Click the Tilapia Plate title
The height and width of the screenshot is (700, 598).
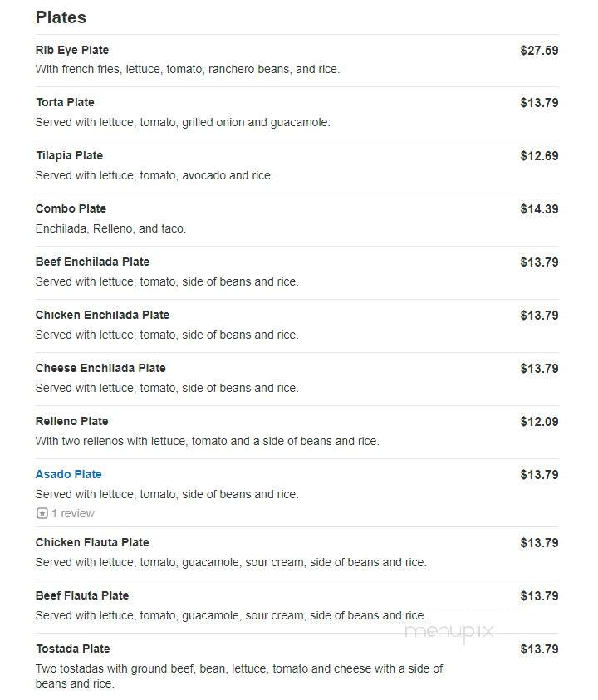[x=69, y=155]
